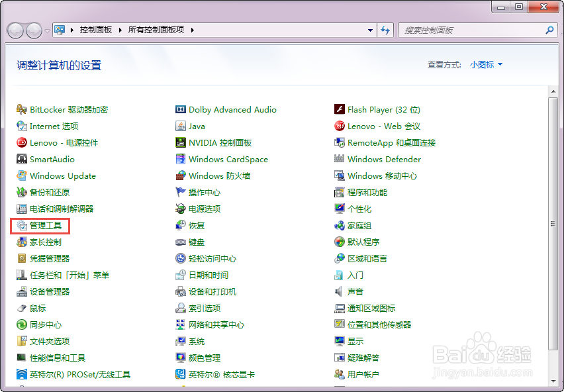Open Windows CardSpace link

228,160
